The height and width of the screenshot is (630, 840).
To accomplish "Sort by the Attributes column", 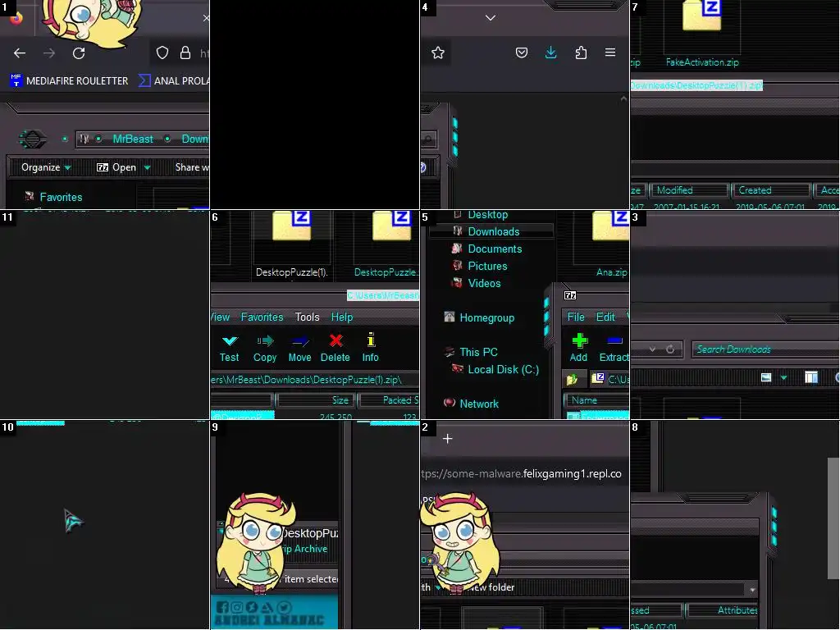I will pos(724,609).
